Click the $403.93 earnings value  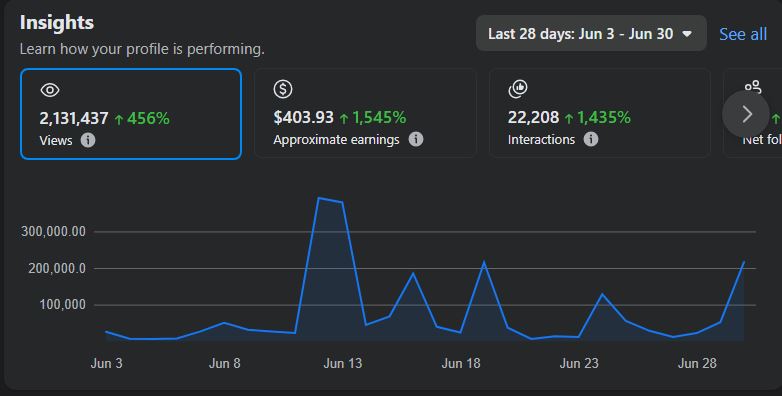coord(303,117)
